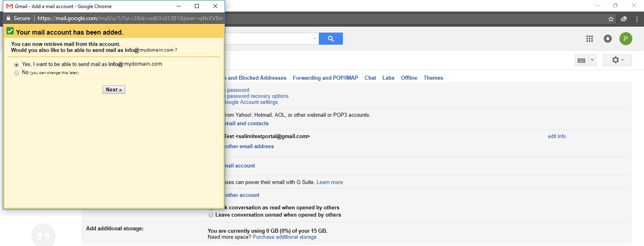Screen dimensions: 644x246
Task: Click Import mail and contacts link
Action: (247, 124)
